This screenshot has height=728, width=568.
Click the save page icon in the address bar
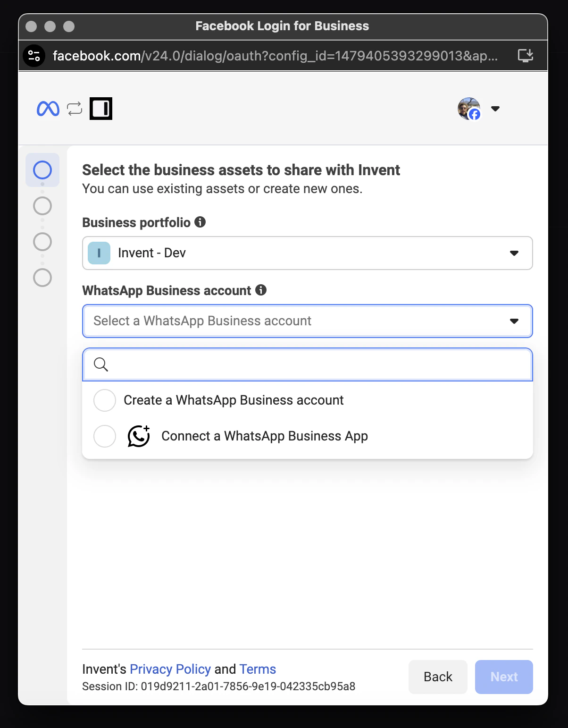pos(525,55)
